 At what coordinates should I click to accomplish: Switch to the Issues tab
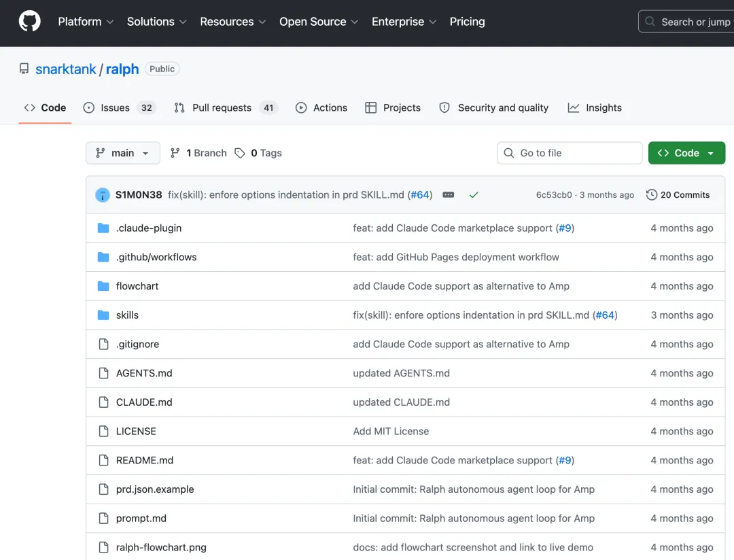click(120, 107)
